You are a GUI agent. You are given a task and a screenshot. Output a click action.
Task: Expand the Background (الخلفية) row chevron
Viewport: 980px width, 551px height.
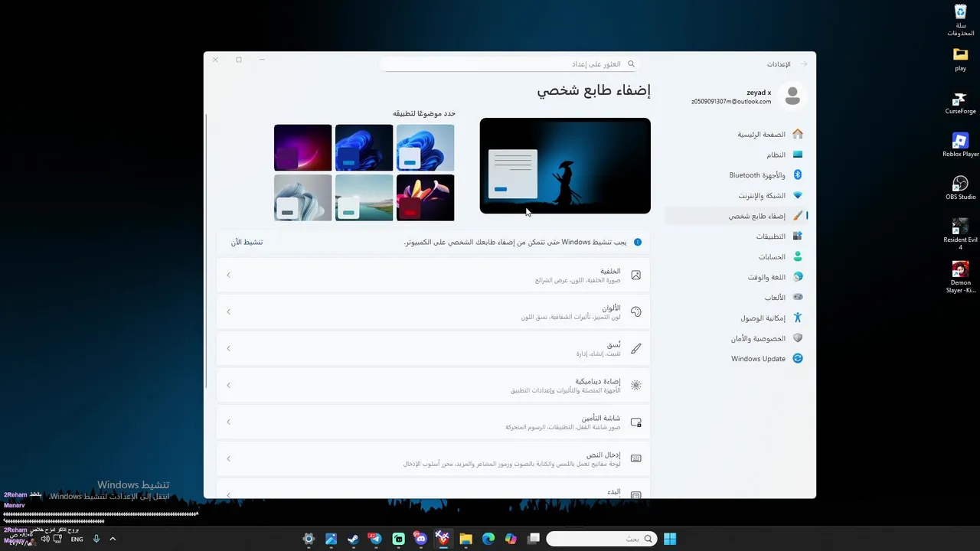[228, 275]
